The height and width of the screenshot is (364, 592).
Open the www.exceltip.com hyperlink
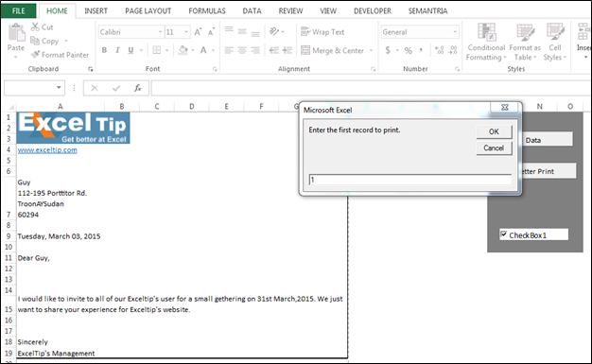pyautogui.click(x=47, y=150)
